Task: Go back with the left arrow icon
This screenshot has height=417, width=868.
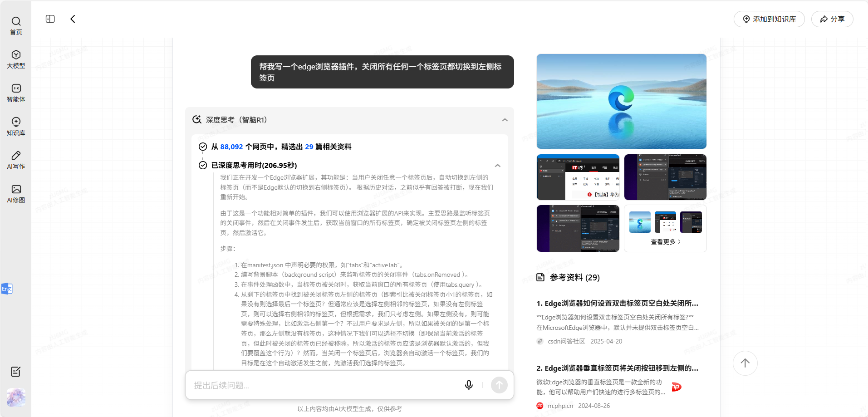Action: [x=73, y=19]
